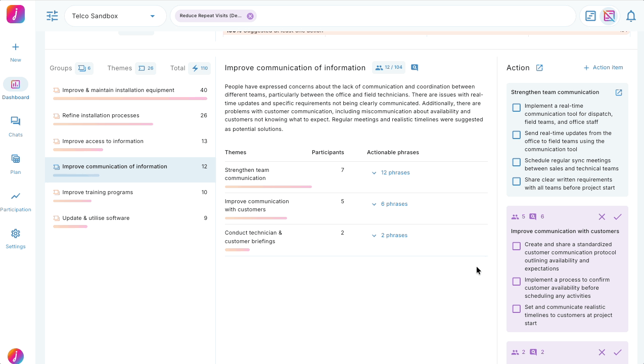Dismiss the Improve communication with customers suggestion

(602, 217)
